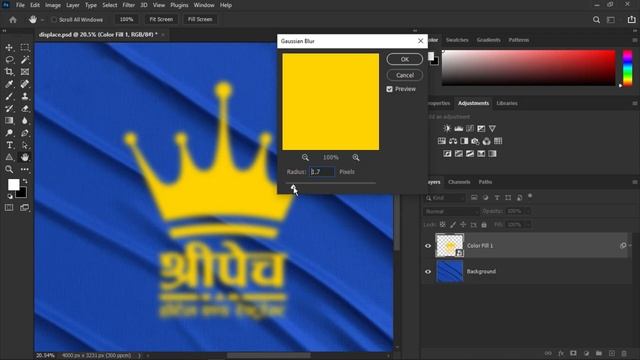
Task: Open the blending mode Normal dropdown
Action: point(451,211)
